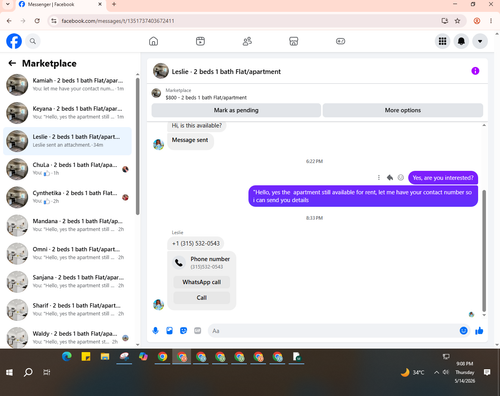Open the notifications bell icon
The width and height of the screenshot is (500, 396).
click(x=461, y=41)
